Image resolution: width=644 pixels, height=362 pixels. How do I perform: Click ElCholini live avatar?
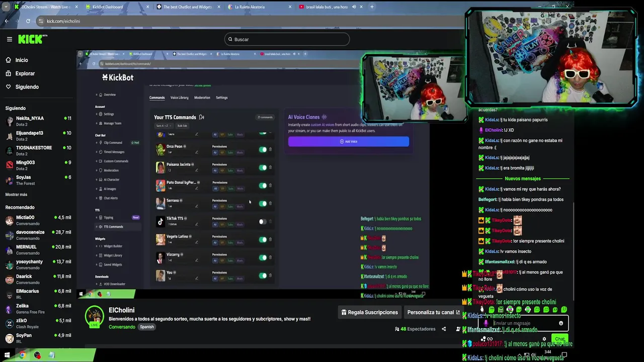point(94,317)
